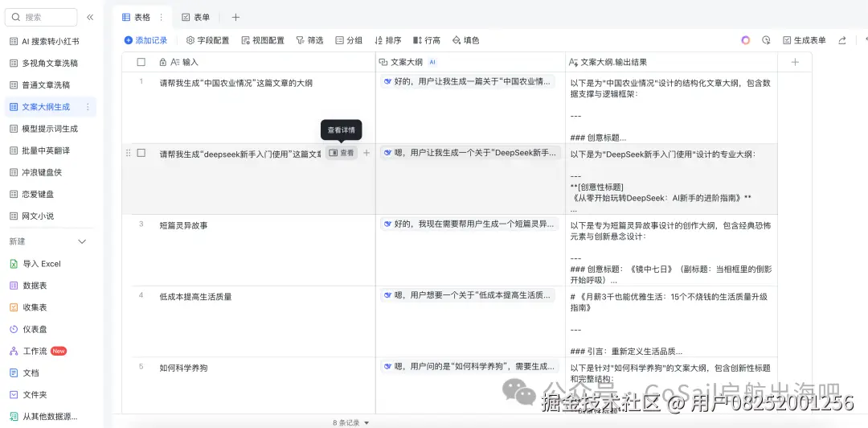Click the share arrow icon
Screen dimensions: 868x428
pos(842,40)
